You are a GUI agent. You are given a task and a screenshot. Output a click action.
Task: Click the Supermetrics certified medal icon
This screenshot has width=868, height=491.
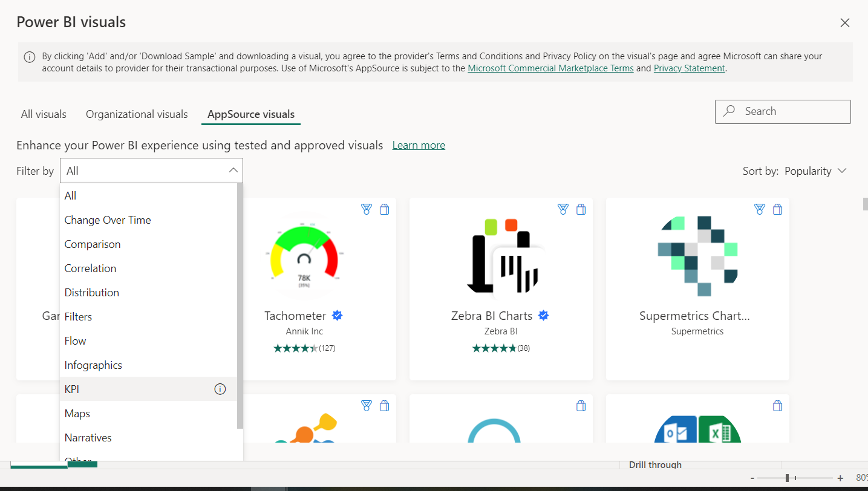[x=760, y=209]
